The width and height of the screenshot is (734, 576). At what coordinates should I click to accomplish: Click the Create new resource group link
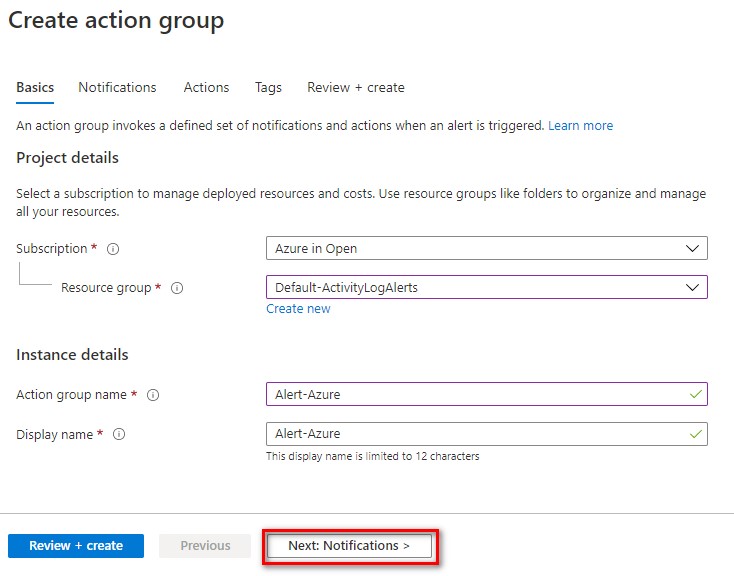[298, 309]
